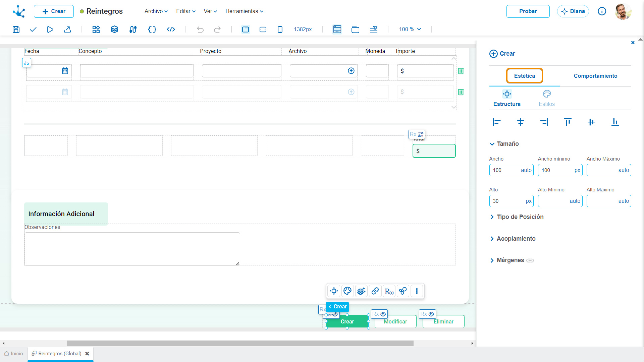Switch to the Comportamiento tab

[595, 76]
